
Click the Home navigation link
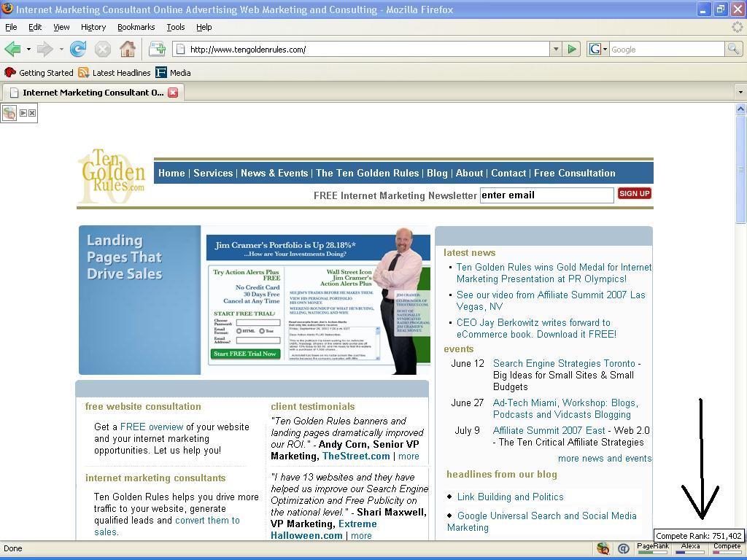[171, 173]
